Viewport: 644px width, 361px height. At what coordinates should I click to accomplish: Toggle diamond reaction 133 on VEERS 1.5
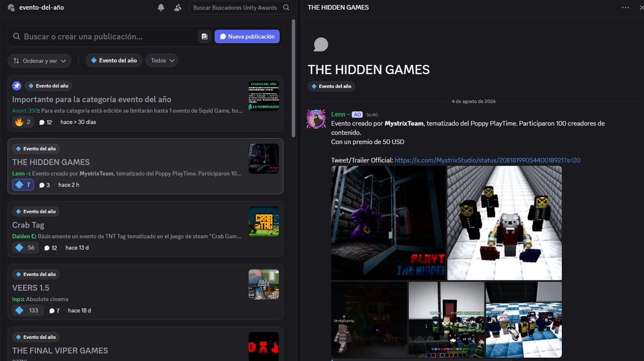[27, 311]
